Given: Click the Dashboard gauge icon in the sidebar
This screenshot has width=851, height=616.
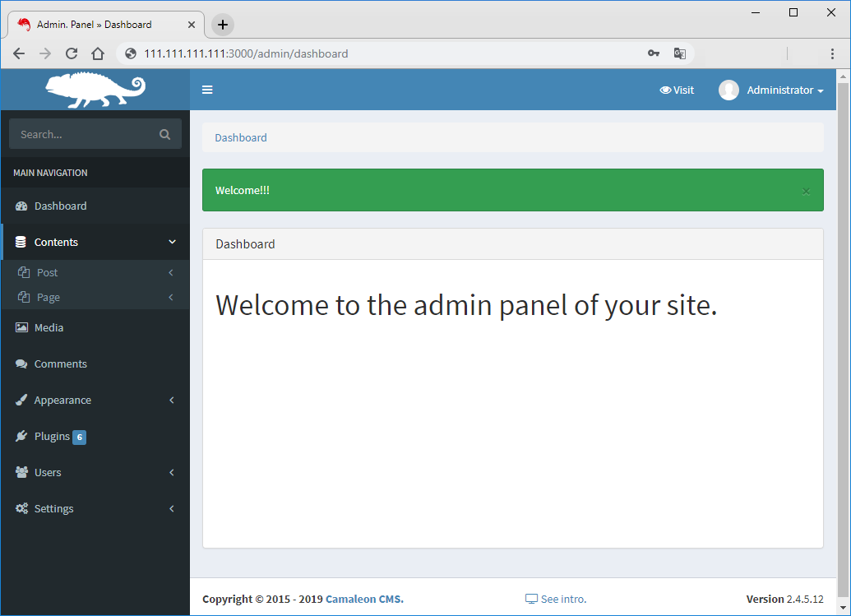Looking at the screenshot, I should pyautogui.click(x=21, y=206).
